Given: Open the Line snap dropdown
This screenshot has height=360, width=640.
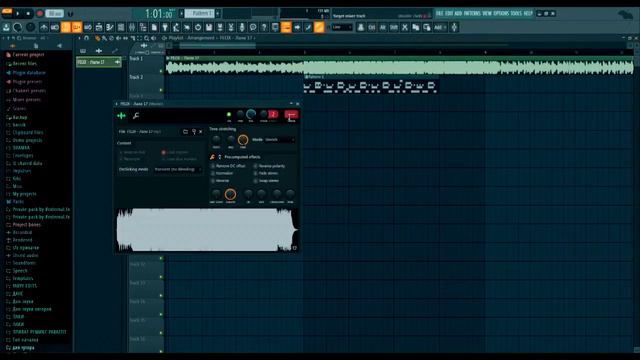Looking at the screenshot, I should (342, 27).
